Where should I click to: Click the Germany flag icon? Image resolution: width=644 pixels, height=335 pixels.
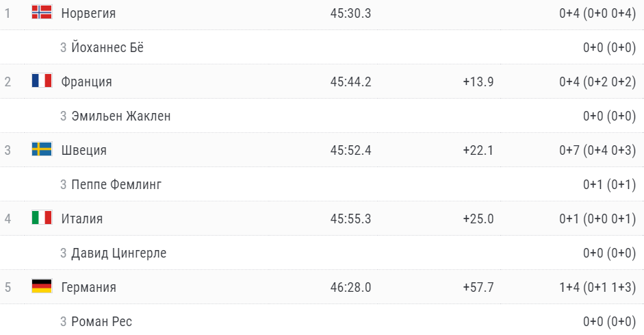click(x=42, y=286)
